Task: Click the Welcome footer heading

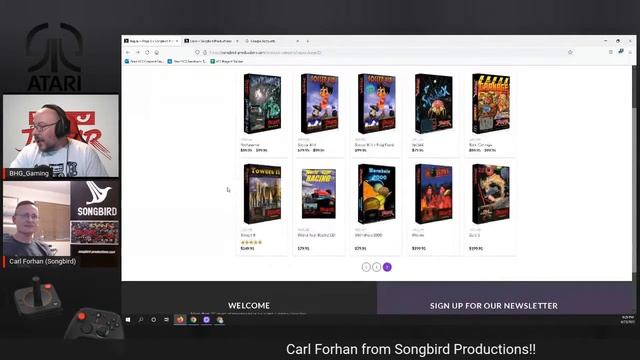Action: pyautogui.click(x=249, y=305)
